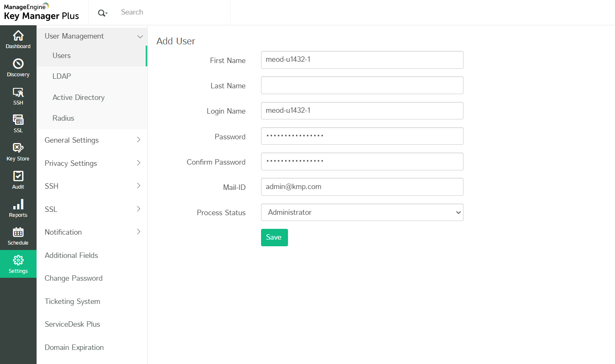Open the Change Password link
Viewport: 615px width, 364px height.
tap(73, 278)
